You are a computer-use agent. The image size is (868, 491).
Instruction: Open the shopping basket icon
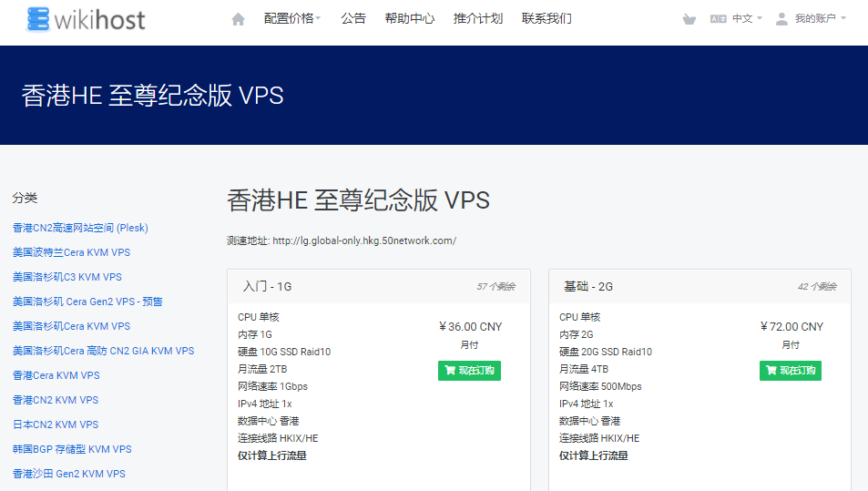tap(689, 19)
